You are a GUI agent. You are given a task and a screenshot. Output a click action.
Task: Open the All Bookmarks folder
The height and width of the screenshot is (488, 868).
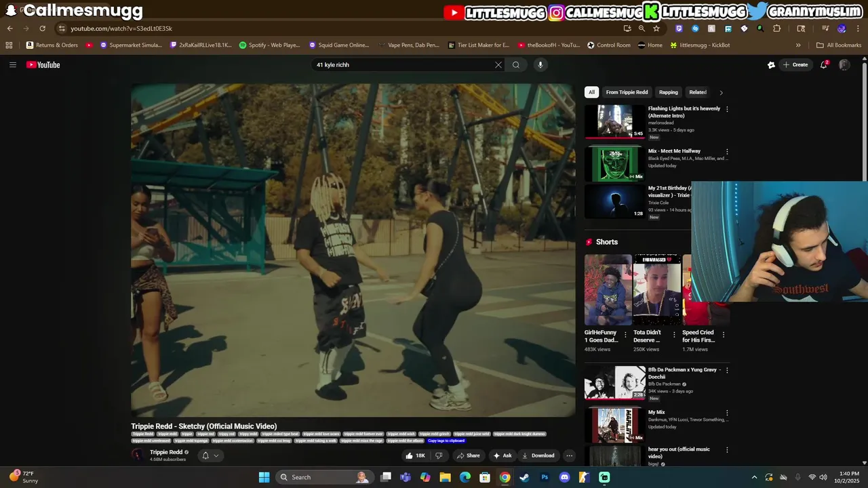pos(839,45)
